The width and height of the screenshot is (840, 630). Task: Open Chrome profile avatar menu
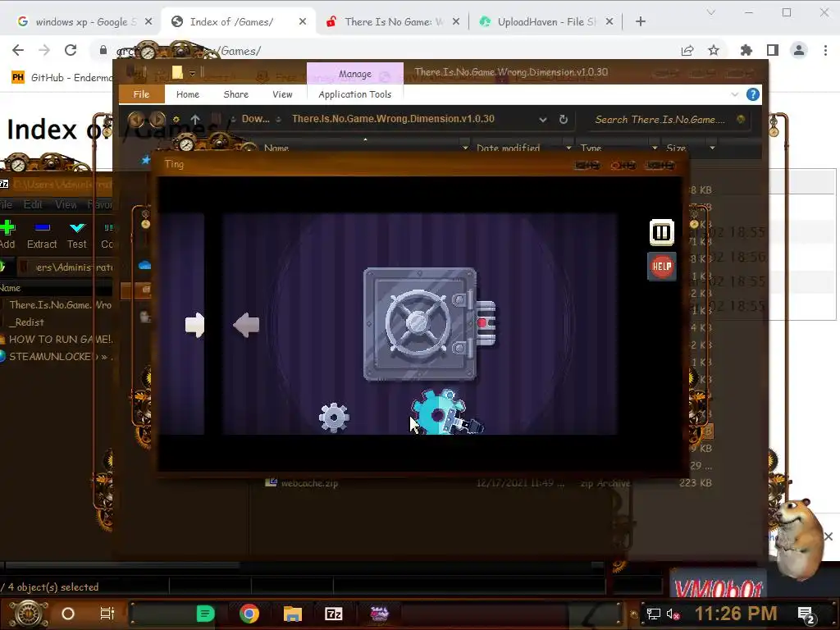pyautogui.click(x=799, y=50)
